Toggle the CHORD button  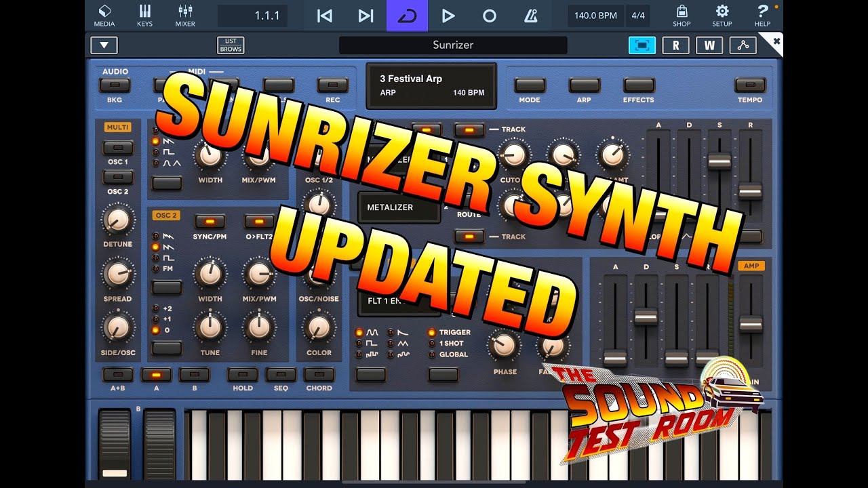click(319, 375)
